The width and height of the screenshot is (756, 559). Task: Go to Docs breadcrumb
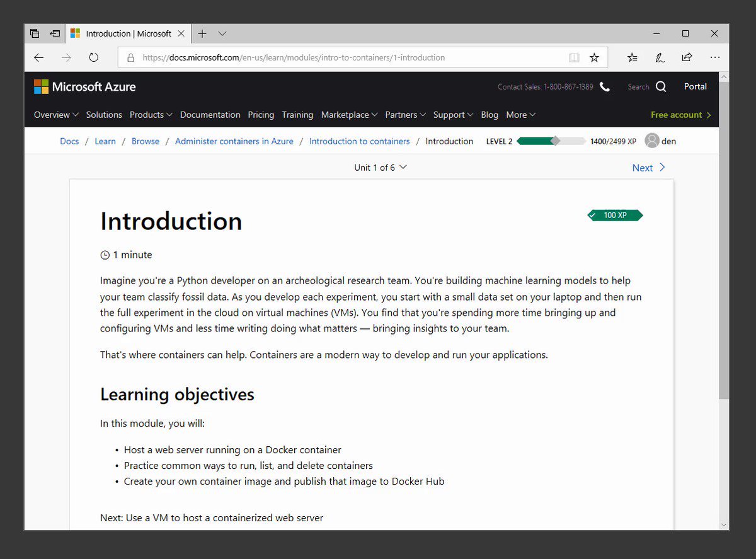pos(69,141)
